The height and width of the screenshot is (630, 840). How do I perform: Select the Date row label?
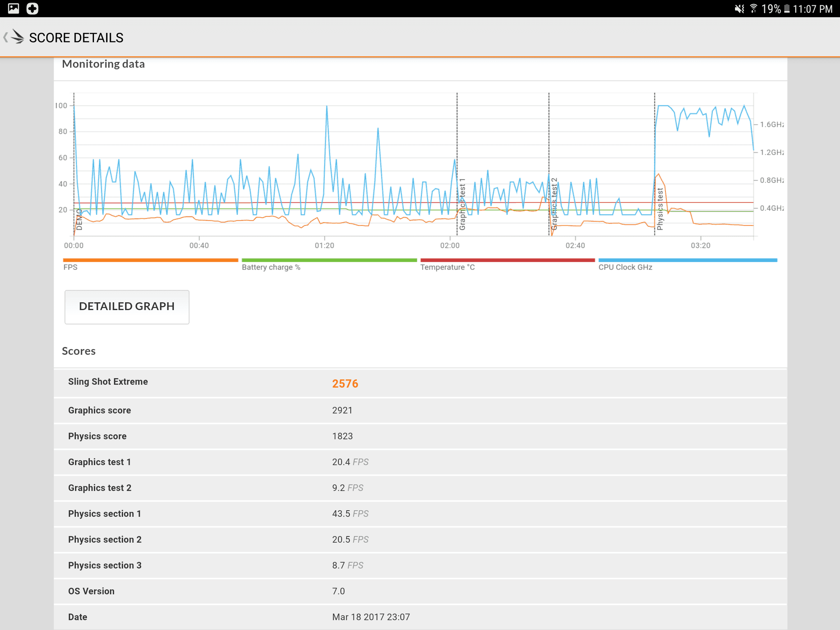[x=78, y=617]
